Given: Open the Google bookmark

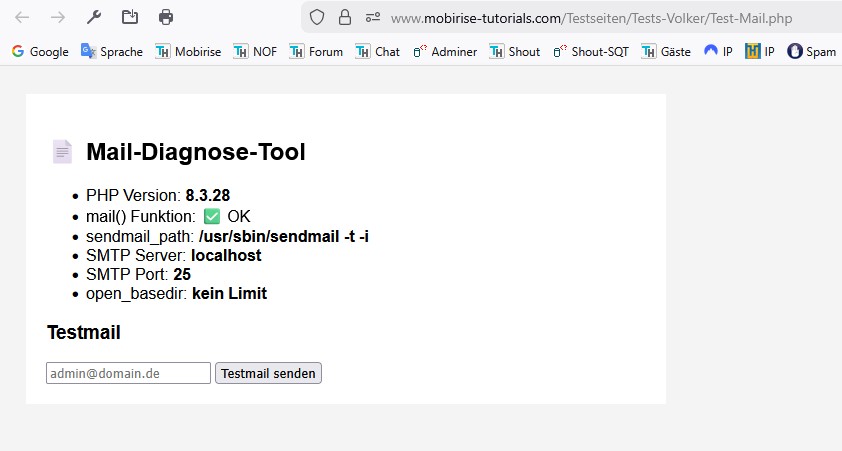Looking at the screenshot, I should (40, 51).
